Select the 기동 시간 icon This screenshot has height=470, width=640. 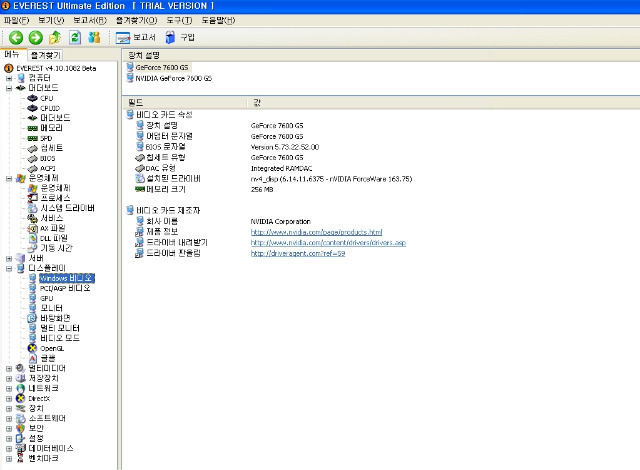[32, 248]
